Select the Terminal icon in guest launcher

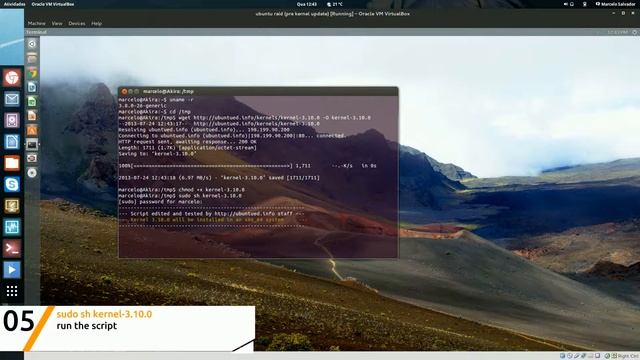coord(32,144)
